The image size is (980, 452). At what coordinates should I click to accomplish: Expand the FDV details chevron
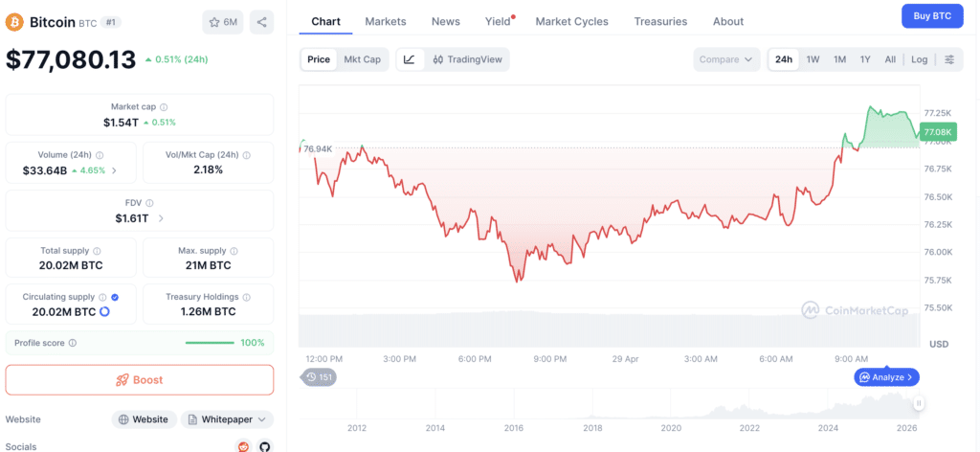click(161, 218)
